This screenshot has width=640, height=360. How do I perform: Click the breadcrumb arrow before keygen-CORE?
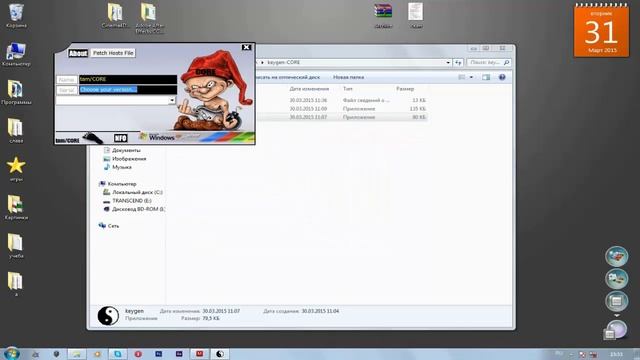click(262, 62)
